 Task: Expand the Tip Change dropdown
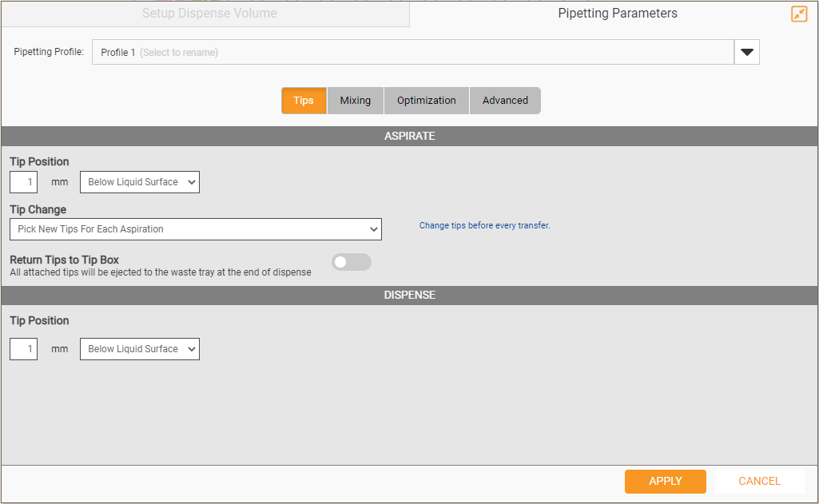(195, 229)
